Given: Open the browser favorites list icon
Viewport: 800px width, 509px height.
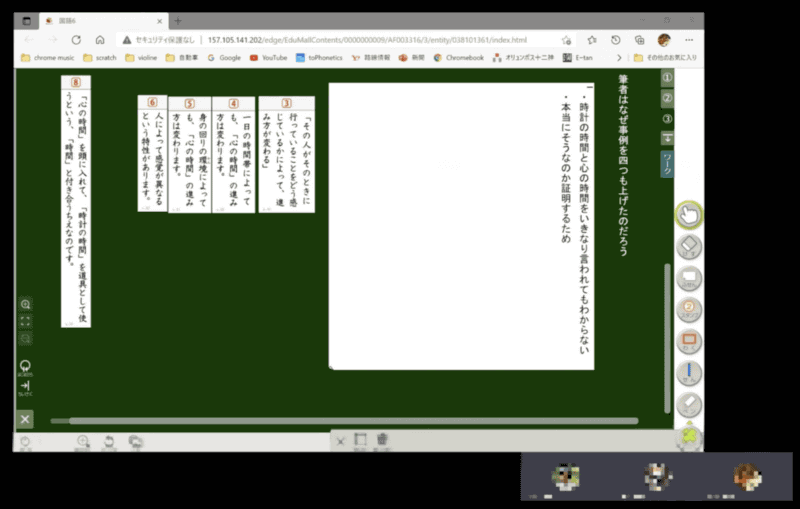Looking at the screenshot, I should [592, 40].
